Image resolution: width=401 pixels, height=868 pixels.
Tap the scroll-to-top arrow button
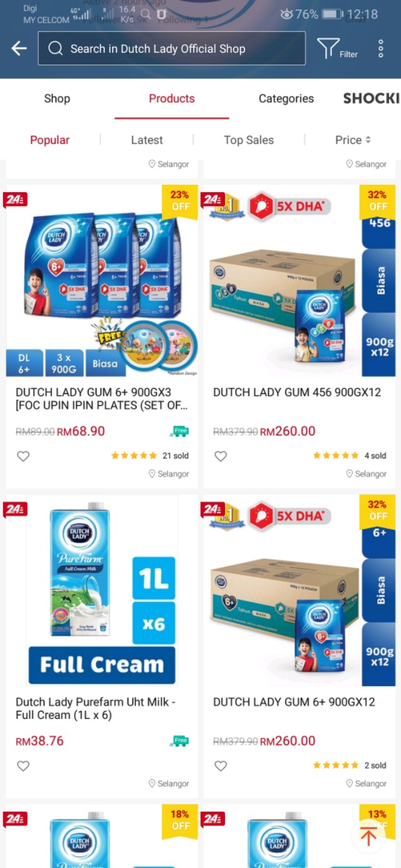pos(368,836)
